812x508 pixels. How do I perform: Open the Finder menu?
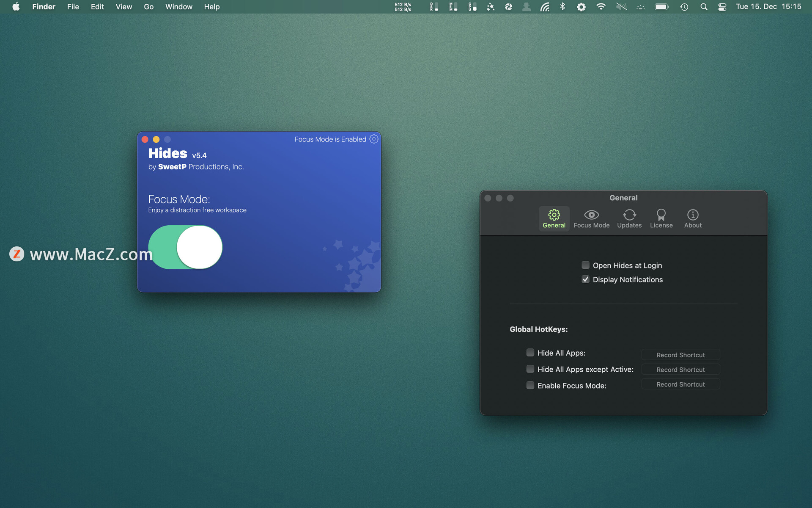tap(44, 7)
